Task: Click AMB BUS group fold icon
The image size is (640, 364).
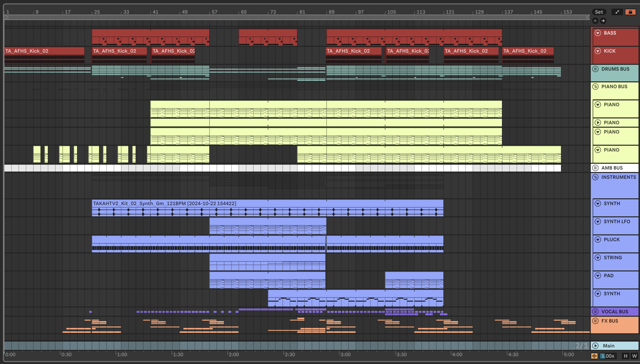Action: pyautogui.click(x=595, y=168)
